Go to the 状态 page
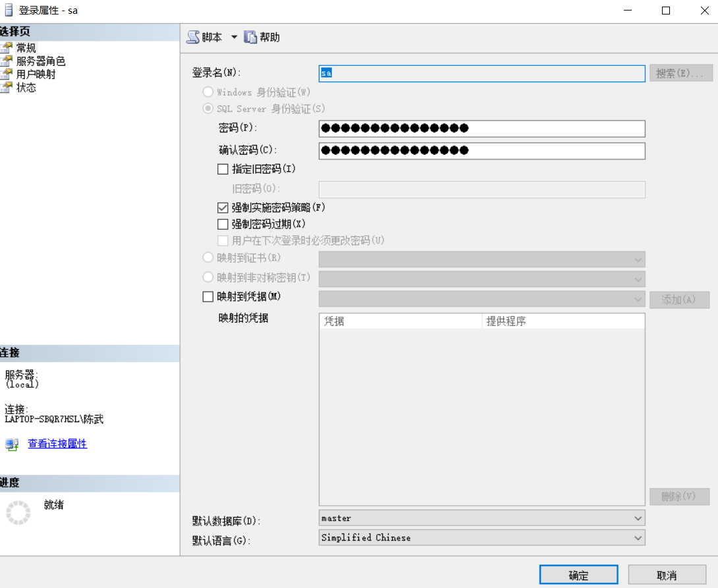The image size is (718, 588). pyautogui.click(x=26, y=88)
